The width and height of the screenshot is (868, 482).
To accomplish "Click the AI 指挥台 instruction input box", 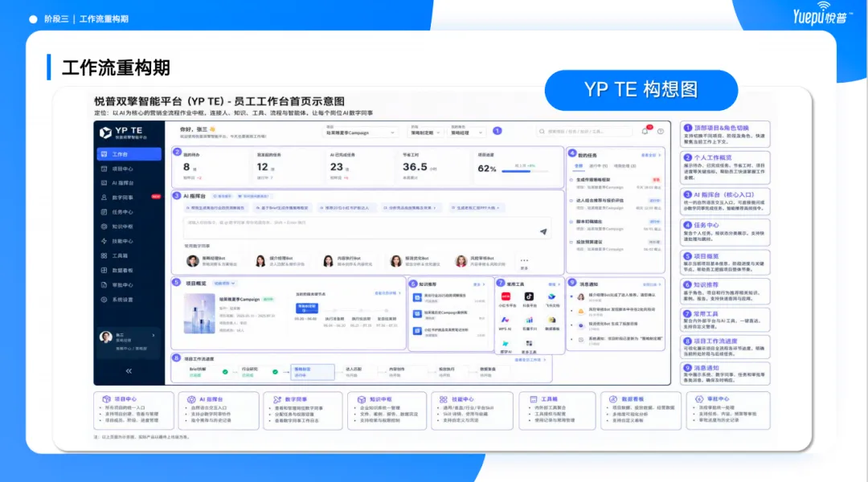I will (x=366, y=227).
